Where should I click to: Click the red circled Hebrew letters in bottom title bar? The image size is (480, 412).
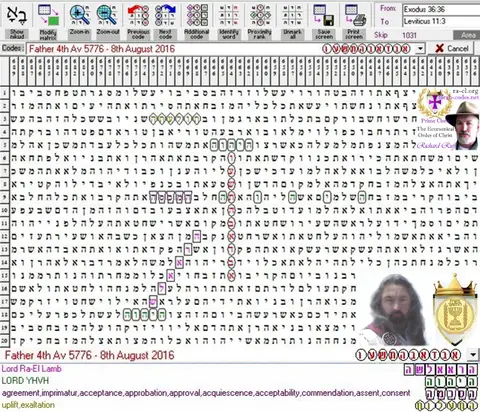pos(408,355)
